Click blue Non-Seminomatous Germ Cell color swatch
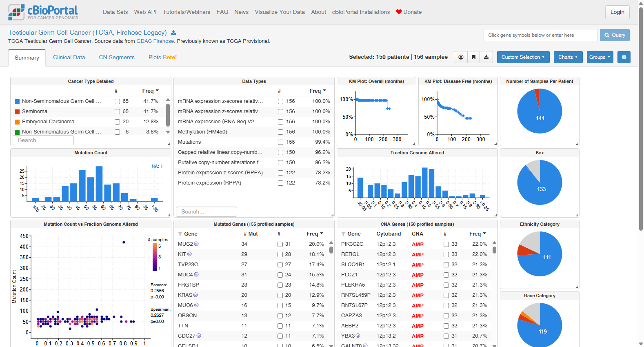This screenshot has height=347, width=644. coord(17,101)
